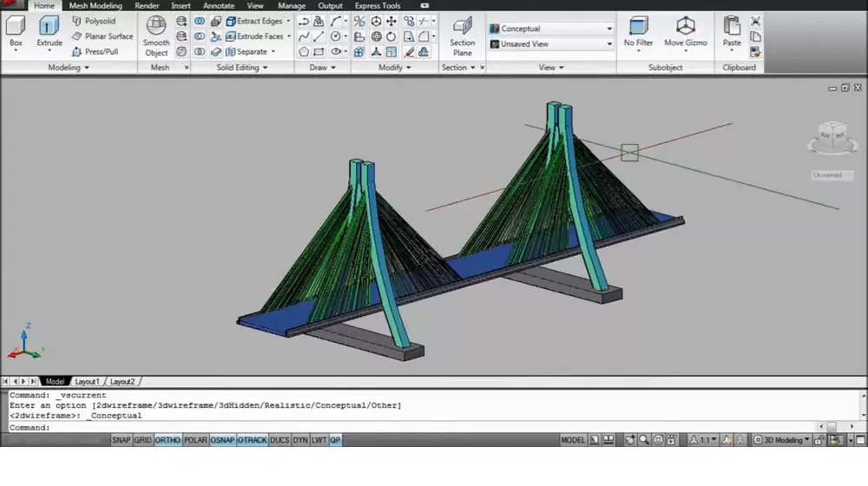Click the command line input field
The height and width of the screenshot is (486, 868).
click(x=434, y=427)
